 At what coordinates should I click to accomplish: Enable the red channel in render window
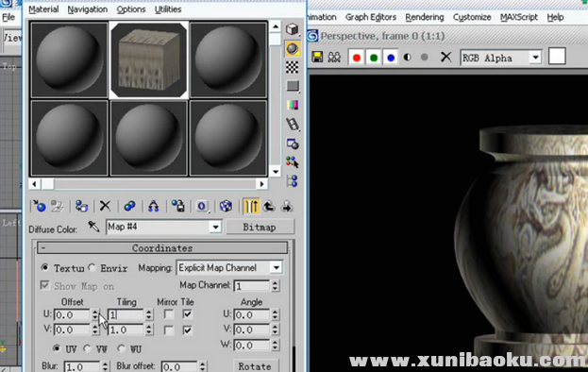point(356,58)
